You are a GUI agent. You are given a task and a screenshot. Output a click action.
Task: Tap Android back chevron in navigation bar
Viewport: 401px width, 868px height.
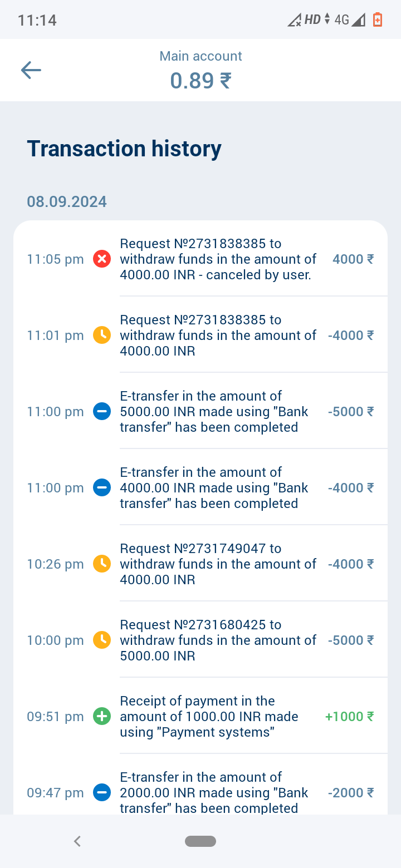77,841
